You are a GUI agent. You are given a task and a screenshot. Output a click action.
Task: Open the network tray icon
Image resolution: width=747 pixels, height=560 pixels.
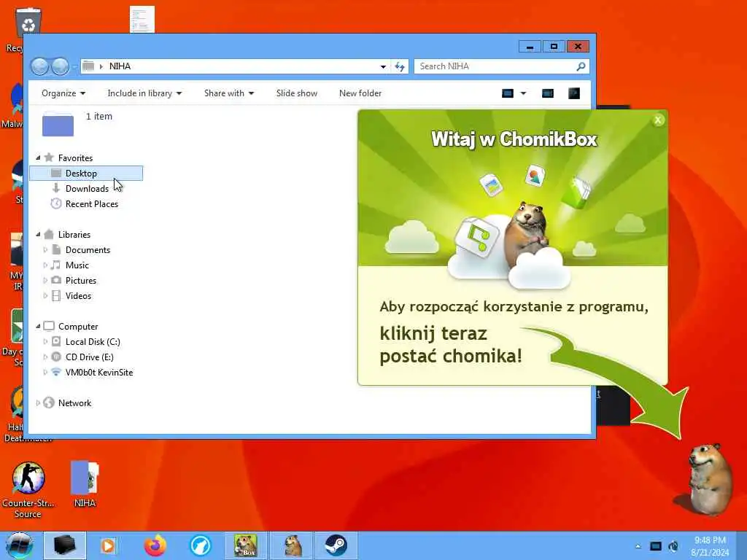[656, 546]
